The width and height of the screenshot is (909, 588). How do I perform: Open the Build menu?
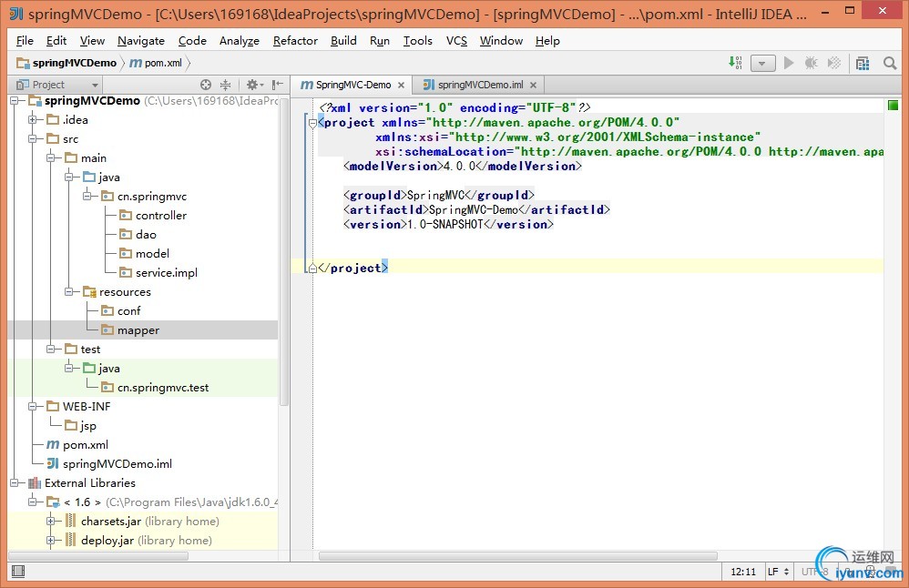[343, 41]
